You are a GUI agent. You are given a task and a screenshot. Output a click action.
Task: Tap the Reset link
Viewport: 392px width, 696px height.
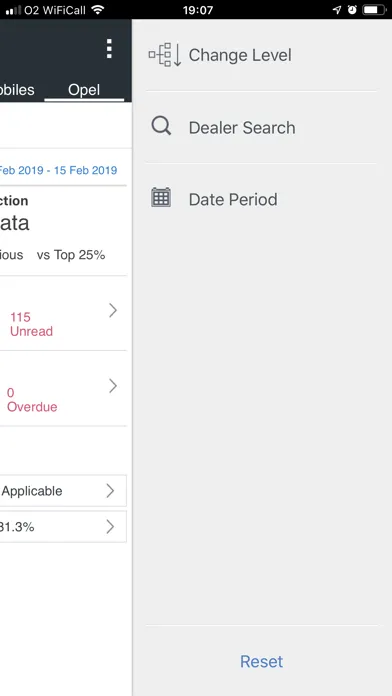click(x=261, y=661)
